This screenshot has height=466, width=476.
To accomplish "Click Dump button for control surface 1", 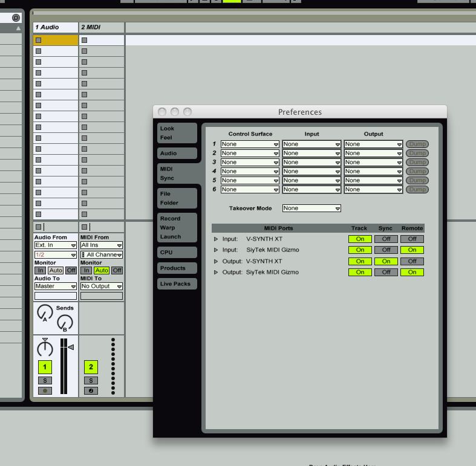I will tap(417, 144).
